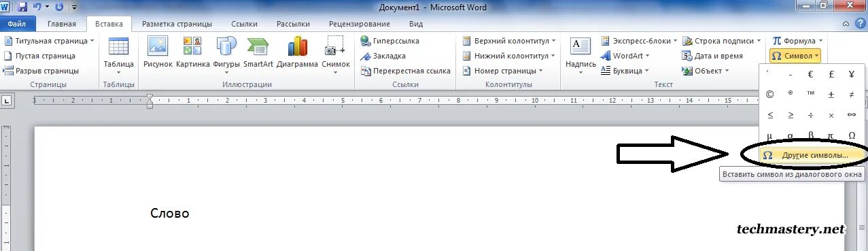
Task: Click the first-line indent marker on ruler
Action: (150, 97)
